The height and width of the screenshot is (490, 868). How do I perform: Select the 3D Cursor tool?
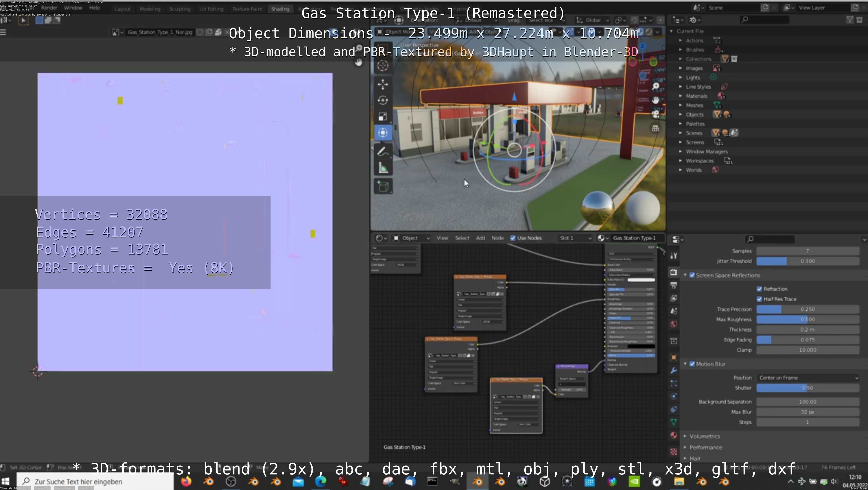pos(383,66)
